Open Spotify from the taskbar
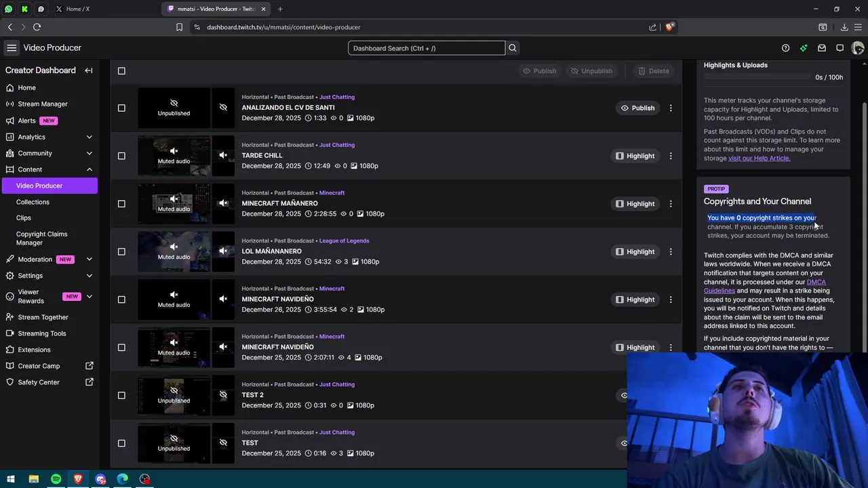868x488 pixels. click(x=56, y=479)
